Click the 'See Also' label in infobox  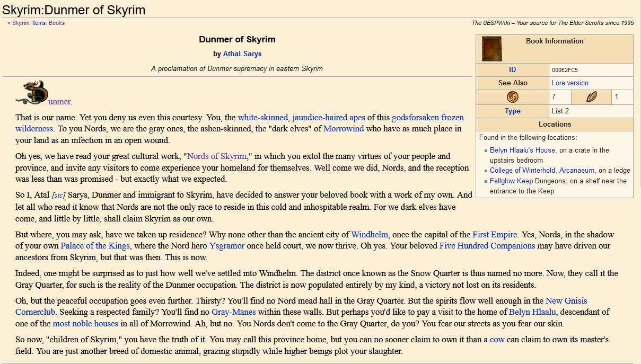[x=513, y=83]
